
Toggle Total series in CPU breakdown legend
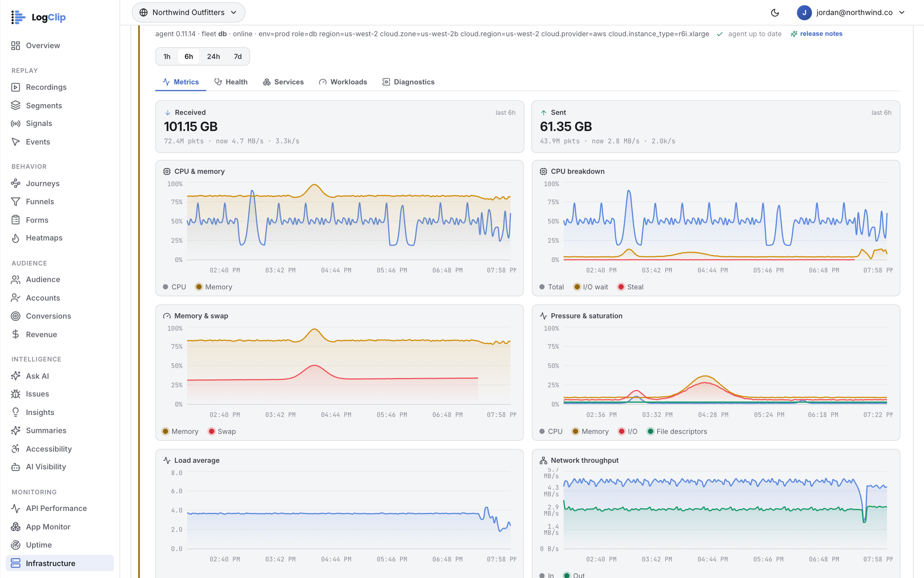point(551,287)
